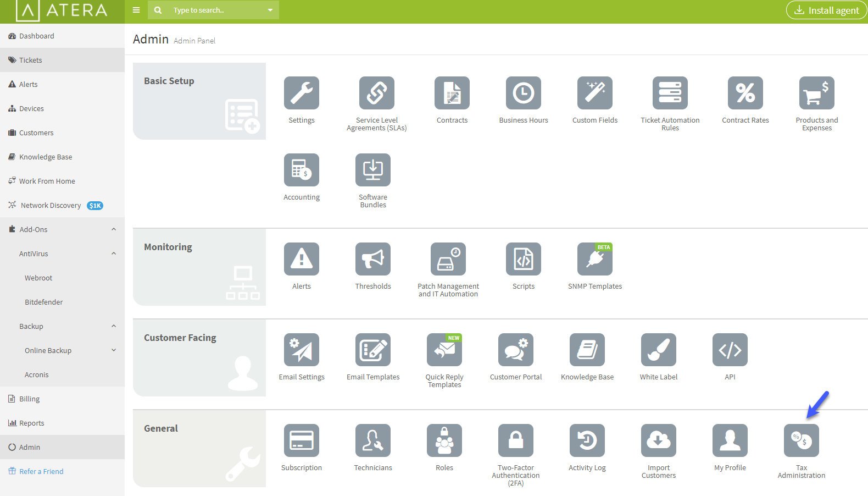This screenshot has width=868, height=496.
Task: Collapse the Add-Ons sidebar section
Action: click(114, 229)
